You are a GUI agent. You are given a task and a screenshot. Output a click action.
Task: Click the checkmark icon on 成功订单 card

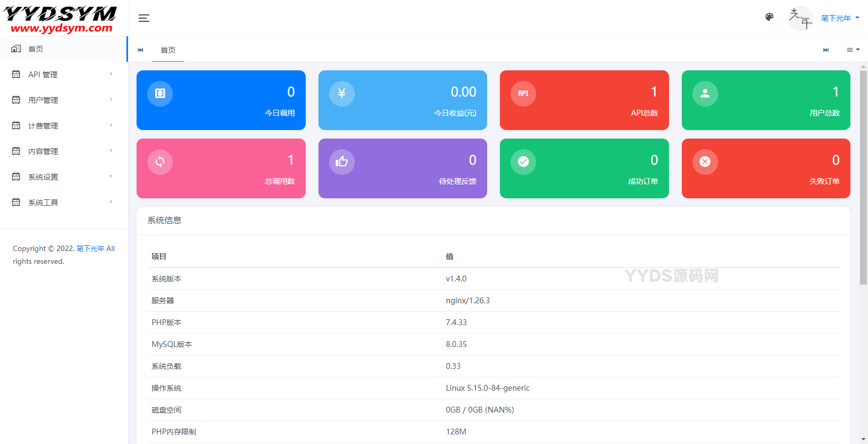point(523,162)
